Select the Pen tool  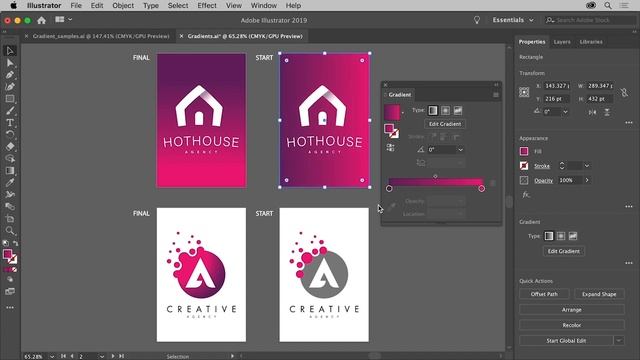[x=10, y=75]
